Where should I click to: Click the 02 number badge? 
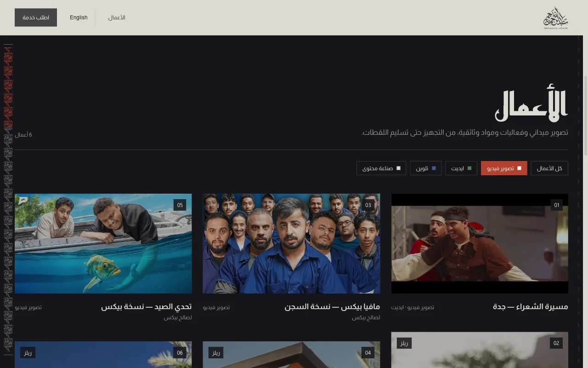pyautogui.click(x=556, y=343)
